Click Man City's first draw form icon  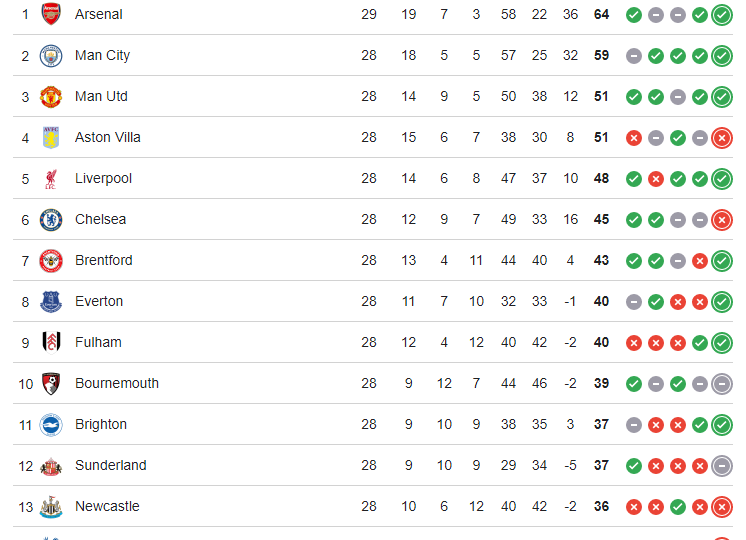tap(633, 55)
